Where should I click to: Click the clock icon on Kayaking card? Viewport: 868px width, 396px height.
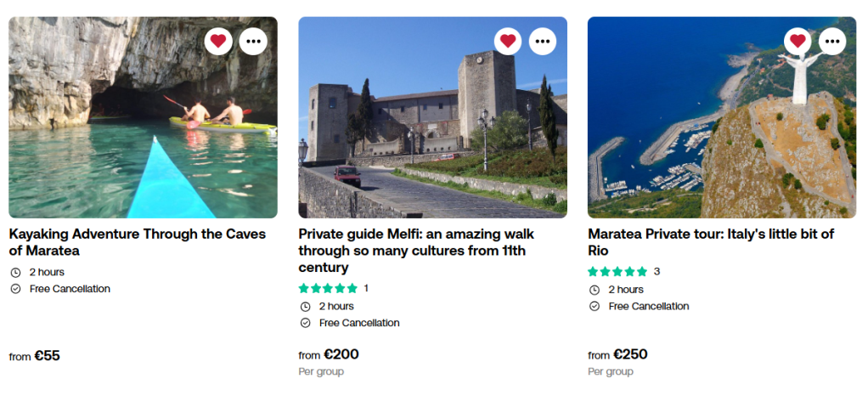pos(15,273)
